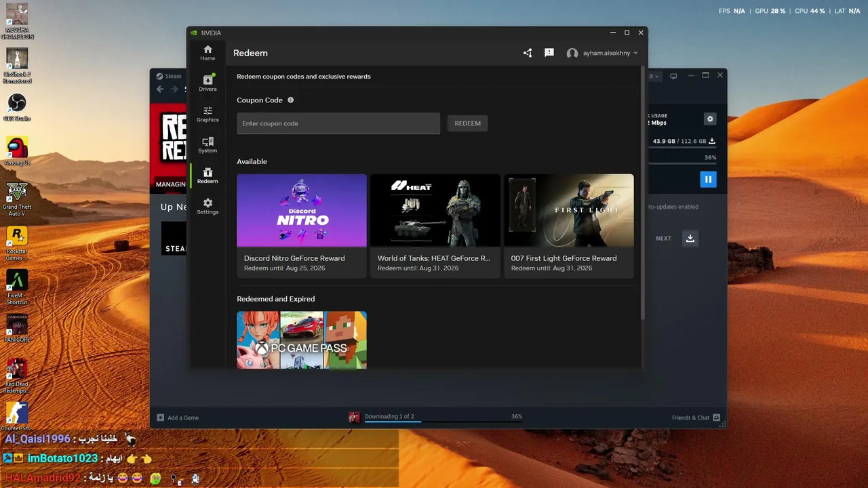Screen dimensions: 868x488
Task: Click 'Downloading 1 of 2' status text
Action: [389, 416]
